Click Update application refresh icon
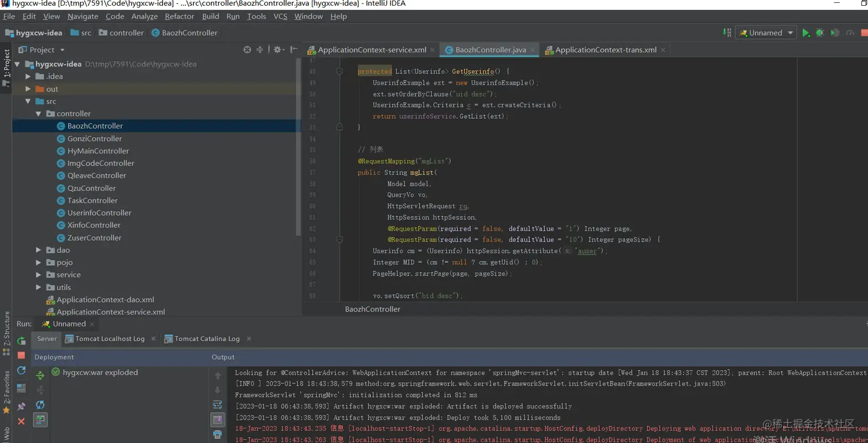 click(x=21, y=371)
